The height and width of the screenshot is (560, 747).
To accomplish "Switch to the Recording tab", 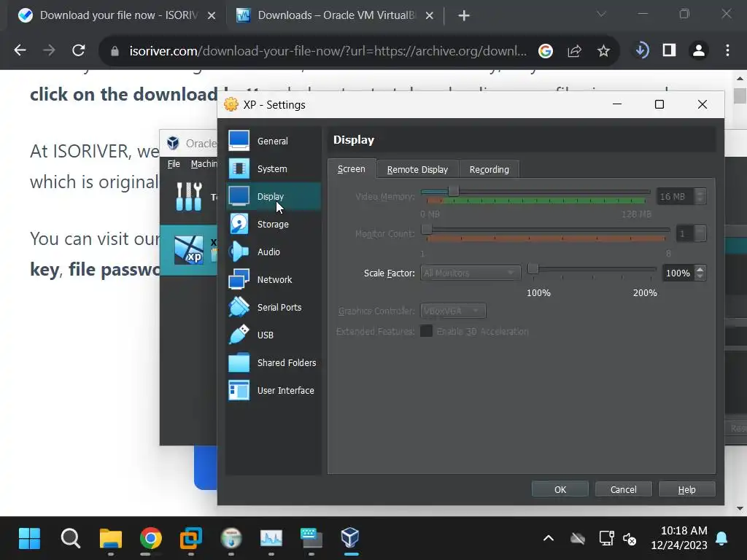I will click(489, 169).
